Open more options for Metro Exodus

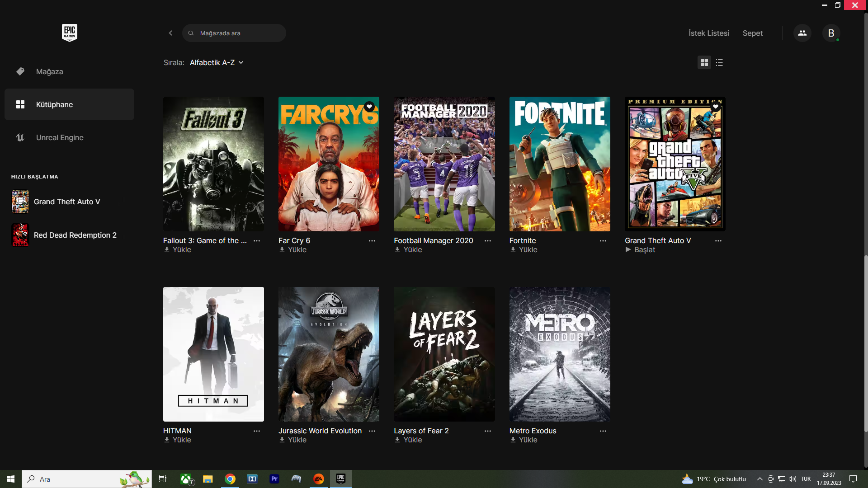pos(603,431)
